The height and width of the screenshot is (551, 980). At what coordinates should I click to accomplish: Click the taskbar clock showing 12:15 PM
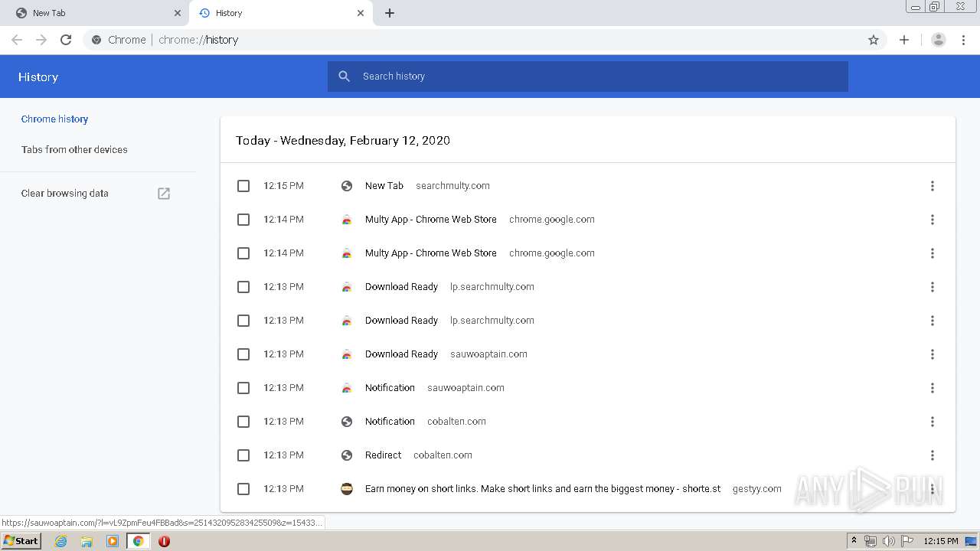[x=940, y=541]
